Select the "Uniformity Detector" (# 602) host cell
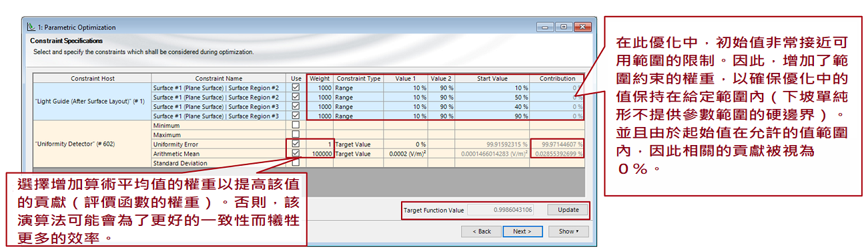The width and height of the screenshot is (868, 252). coord(93,144)
